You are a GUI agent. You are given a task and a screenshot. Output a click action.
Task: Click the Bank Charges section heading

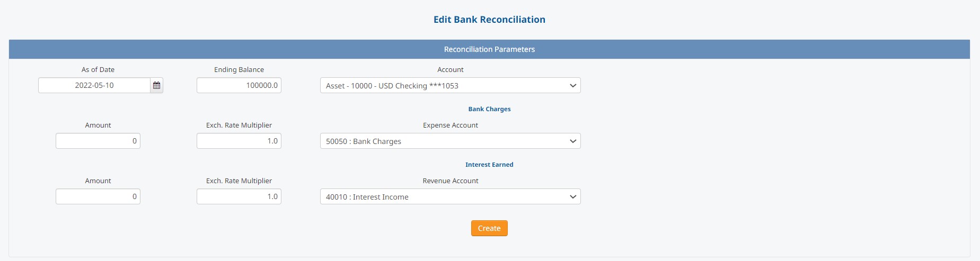tap(489, 109)
